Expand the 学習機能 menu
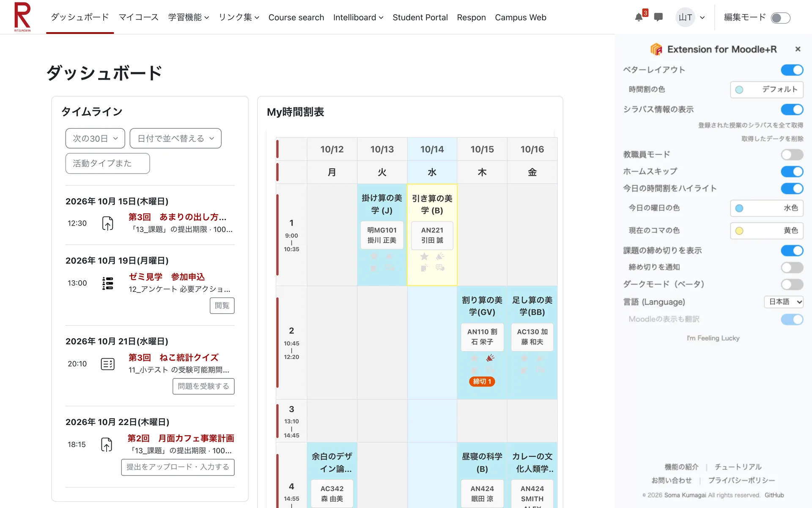 (189, 17)
